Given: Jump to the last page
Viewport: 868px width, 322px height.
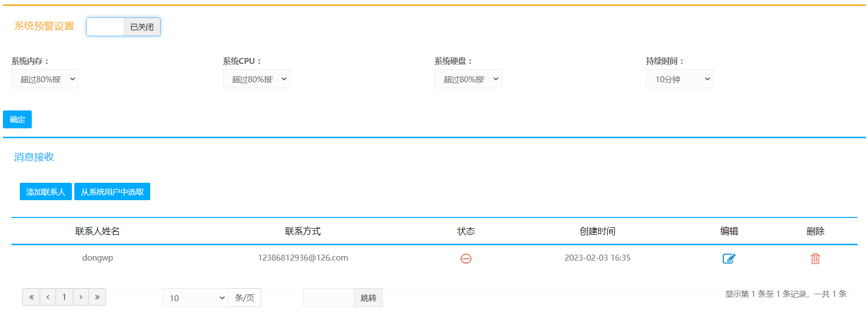Looking at the screenshot, I should point(97,297).
